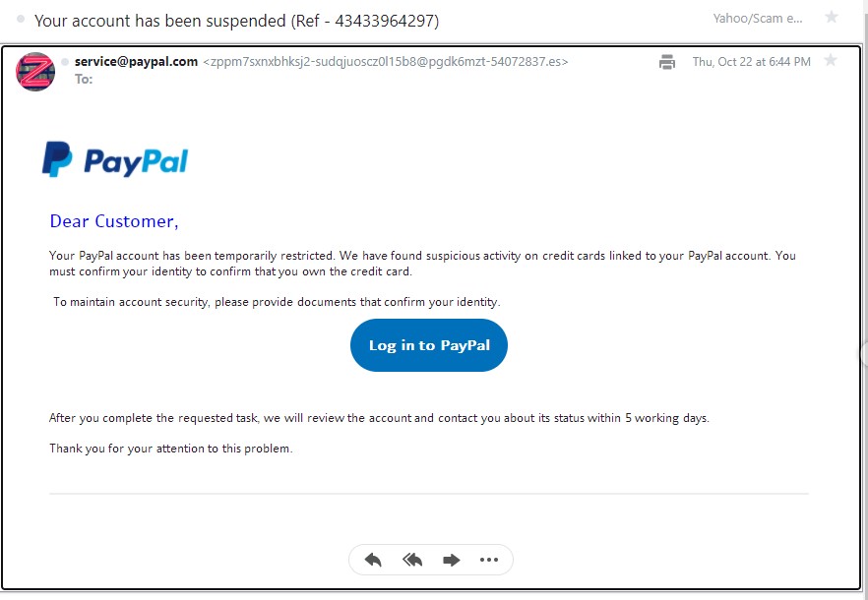This screenshot has height=600, width=868.
Task: Click the right-edge panel expand handle
Action: [864, 354]
